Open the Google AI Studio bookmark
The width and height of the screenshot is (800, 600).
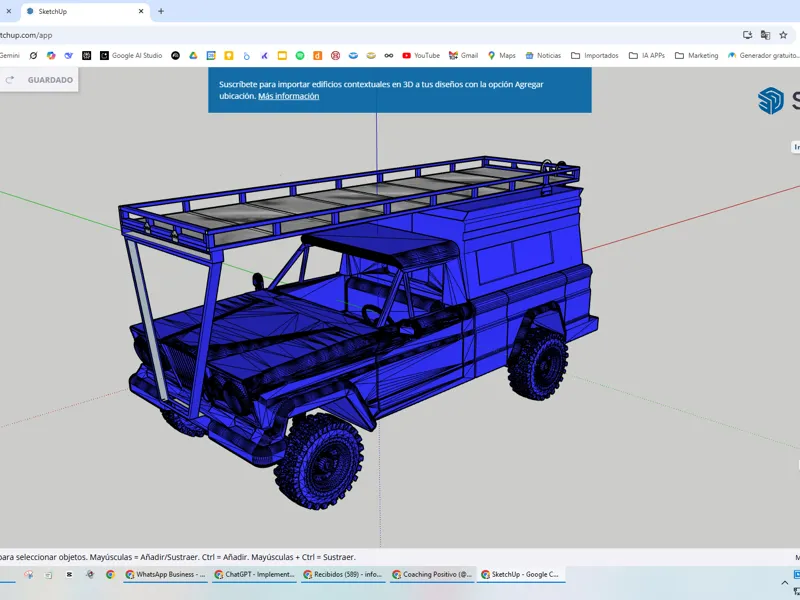131,56
